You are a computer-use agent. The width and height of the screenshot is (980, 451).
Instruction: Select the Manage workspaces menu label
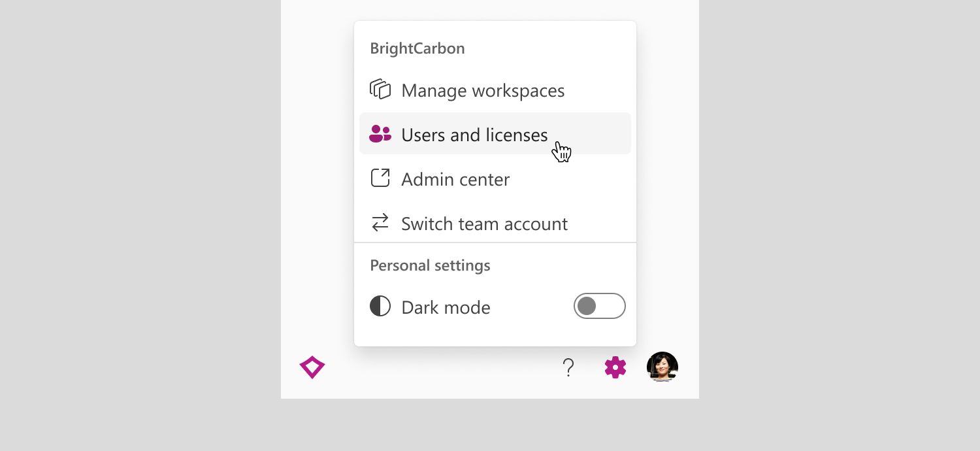pos(483,90)
